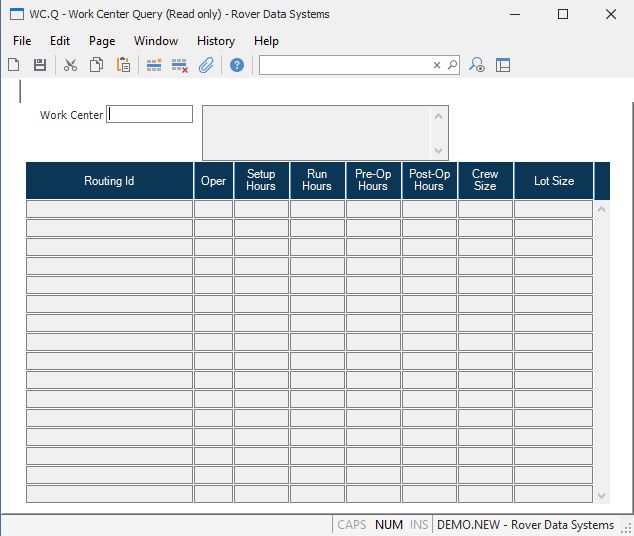The width and height of the screenshot is (634, 536).
Task: Click the Work Center input field
Action: click(150, 115)
